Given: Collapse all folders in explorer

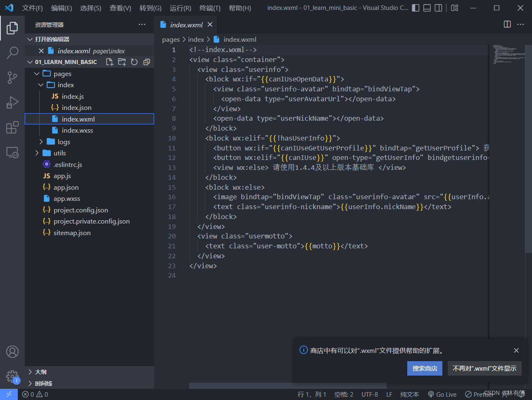Looking at the screenshot, I should (146, 62).
